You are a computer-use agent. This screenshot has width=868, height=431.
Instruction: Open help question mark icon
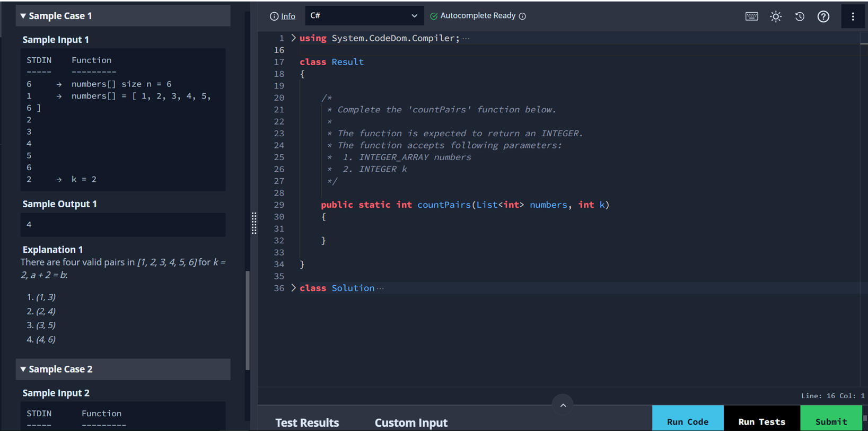(823, 16)
